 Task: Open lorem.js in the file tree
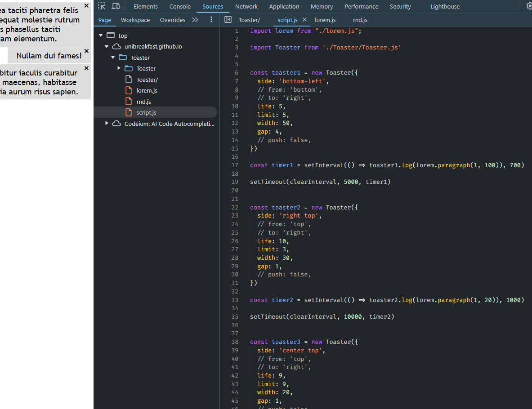click(x=147, y=90)
